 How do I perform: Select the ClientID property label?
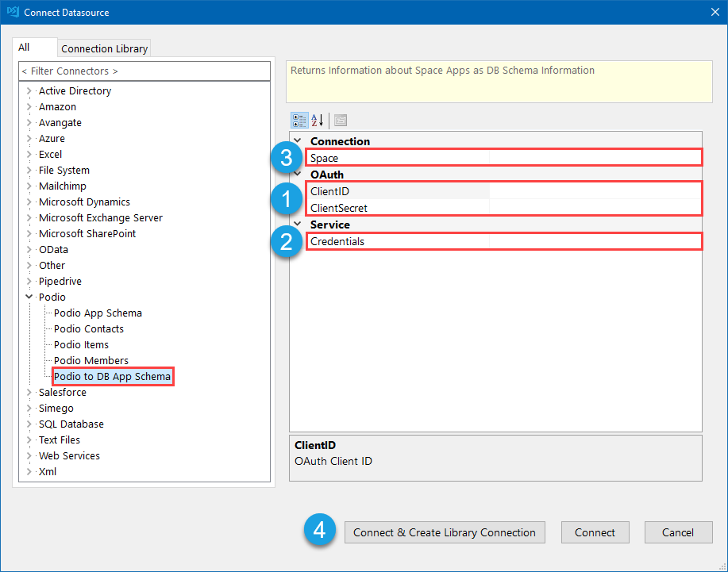(329, 191)
